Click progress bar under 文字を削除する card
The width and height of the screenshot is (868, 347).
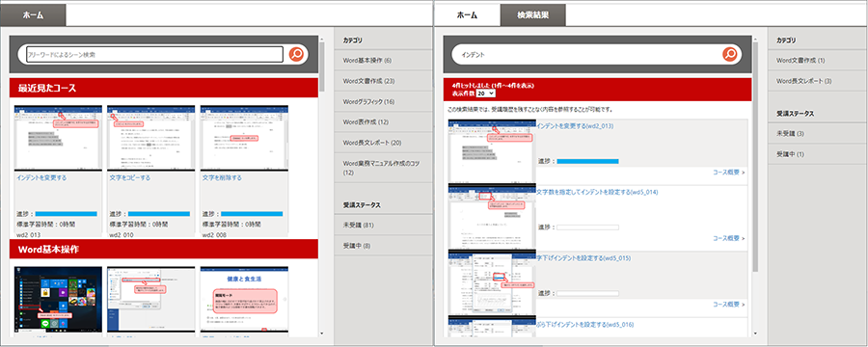tap(253, 214)
